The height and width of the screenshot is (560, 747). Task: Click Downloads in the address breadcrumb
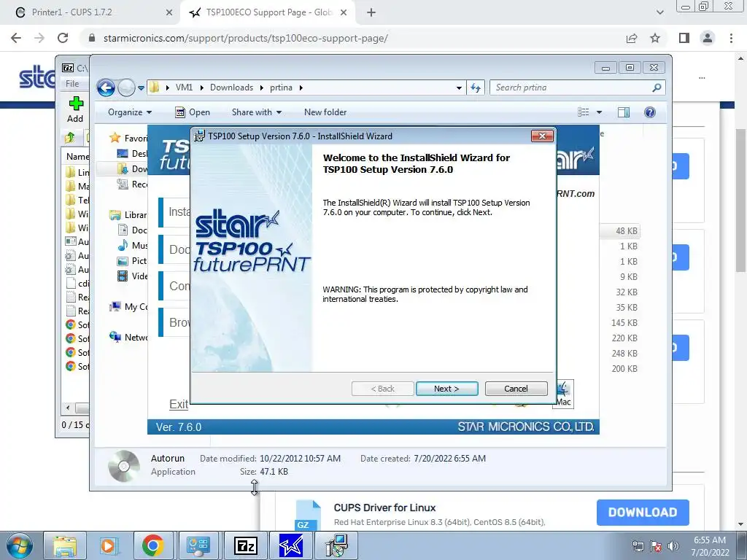coord(231,87)
